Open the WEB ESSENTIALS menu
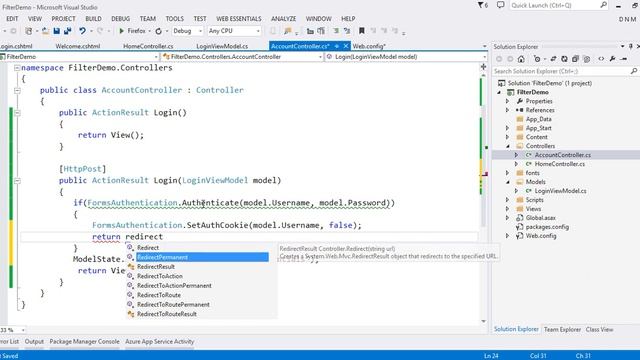640x360 pixels. coord(239,19)
